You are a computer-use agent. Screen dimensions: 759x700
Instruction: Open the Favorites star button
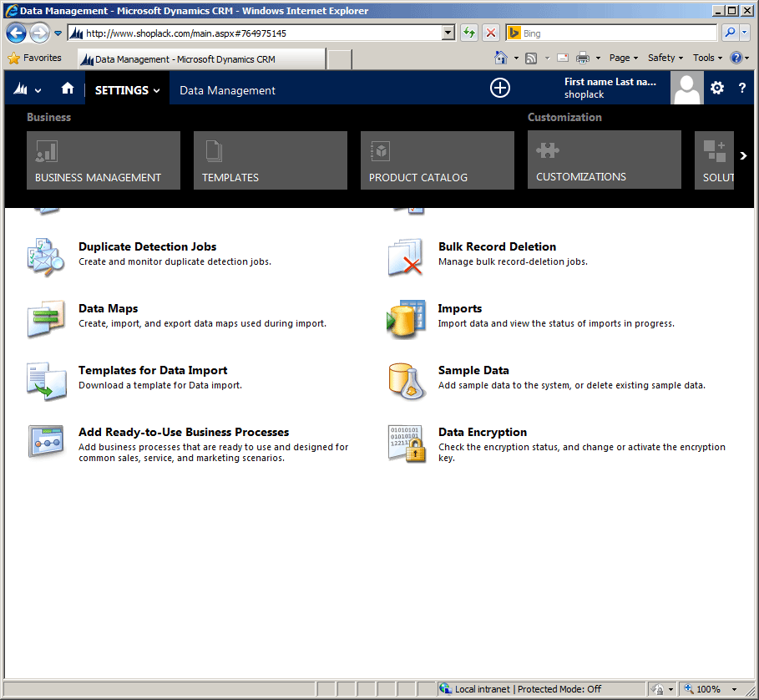[x=35, y=58]
